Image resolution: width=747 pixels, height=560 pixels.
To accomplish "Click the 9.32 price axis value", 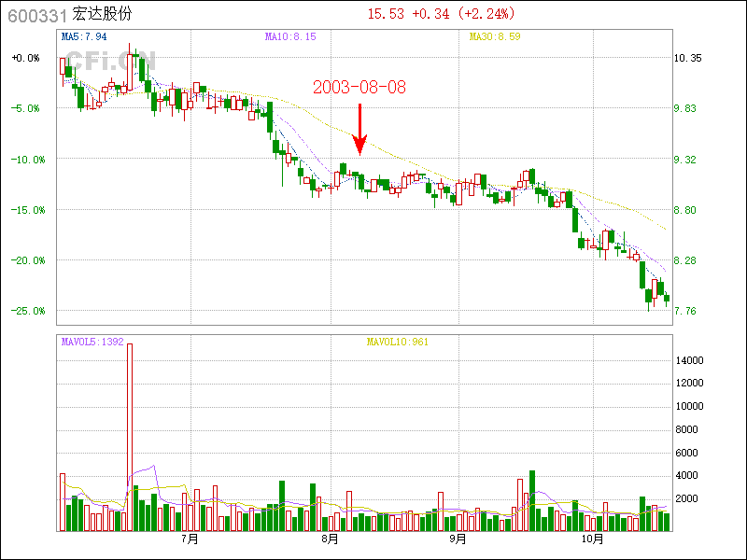I will tap(684, 160).
